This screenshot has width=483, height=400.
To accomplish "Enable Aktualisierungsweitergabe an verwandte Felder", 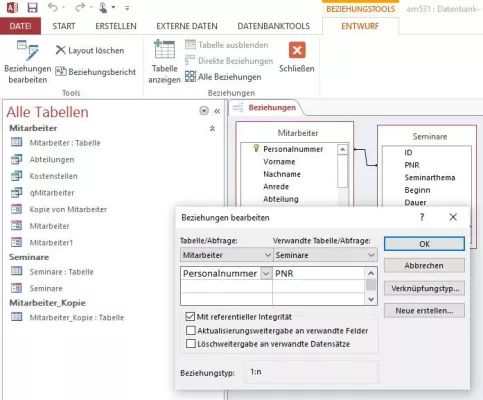I will [x=191, y=330].
